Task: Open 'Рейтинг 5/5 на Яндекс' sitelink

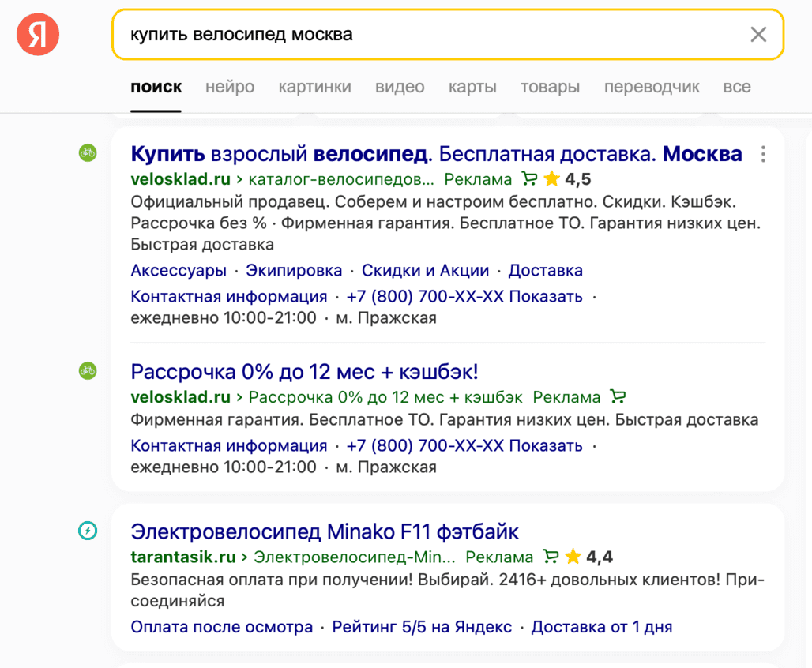Action: pyautogui.click(x=422, y=627)
